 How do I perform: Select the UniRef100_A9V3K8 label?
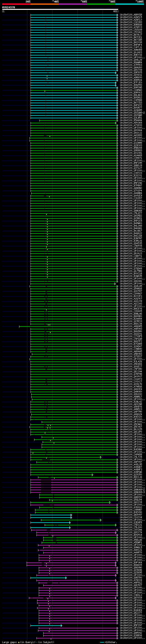coord(131,123)
